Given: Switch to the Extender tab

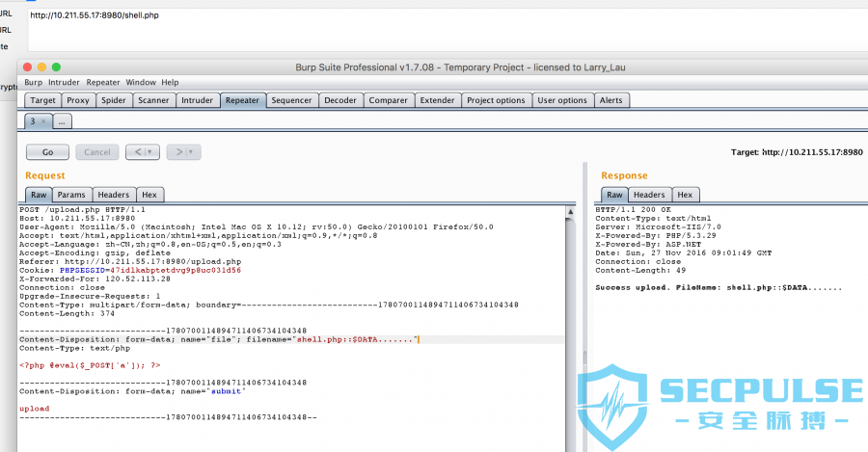Looking at the screenshot, I should [x=437, y=100].
